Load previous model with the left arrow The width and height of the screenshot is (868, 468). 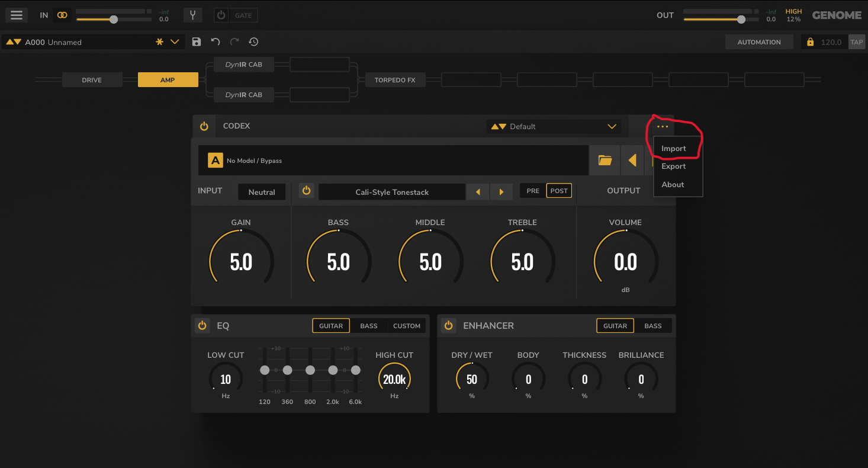632,161
